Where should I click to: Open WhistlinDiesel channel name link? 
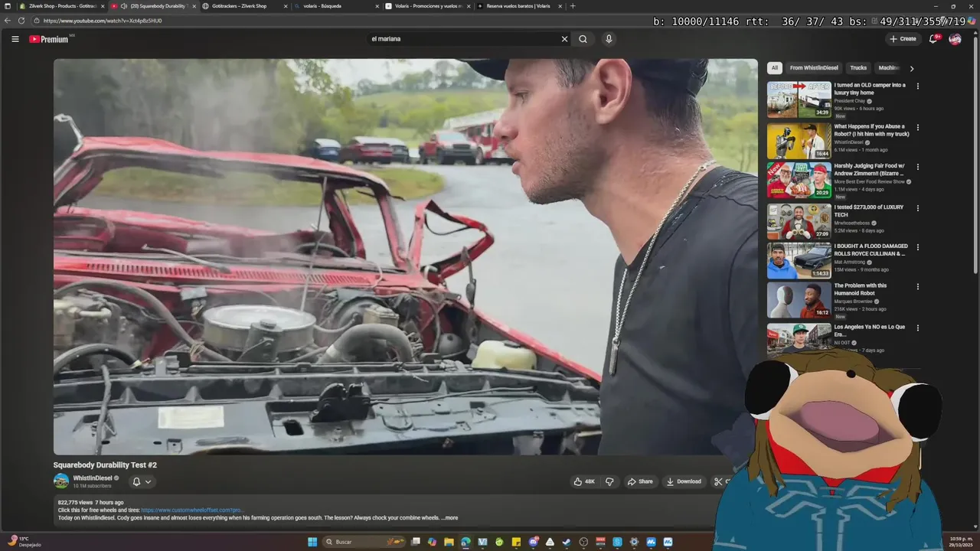coord(92,478)
